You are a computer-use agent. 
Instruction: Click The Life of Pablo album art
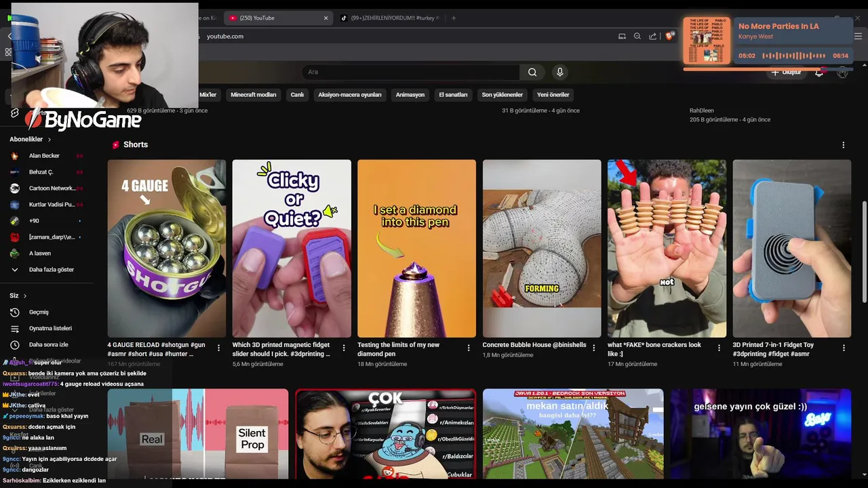[707, 41]
